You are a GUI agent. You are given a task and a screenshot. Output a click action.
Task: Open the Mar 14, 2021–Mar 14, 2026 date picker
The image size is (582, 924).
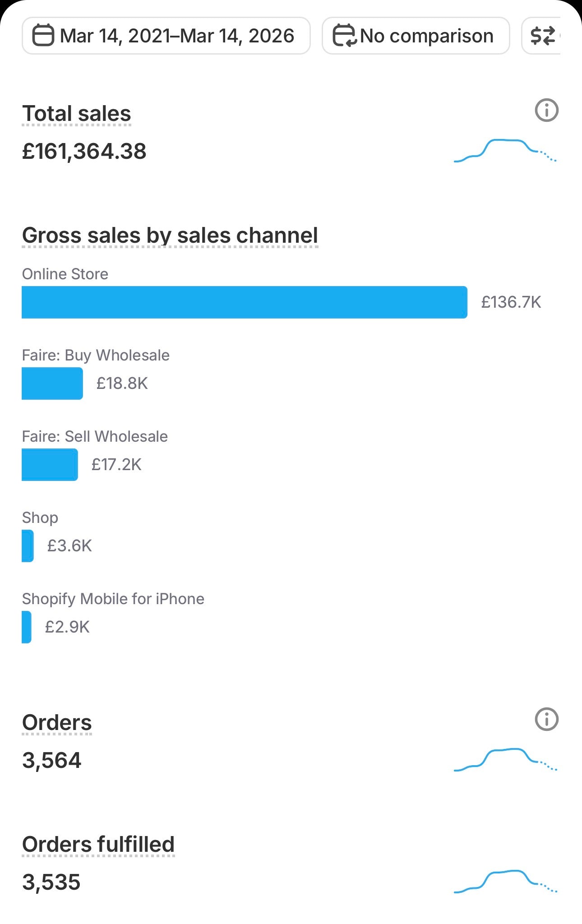coord(176,36)
